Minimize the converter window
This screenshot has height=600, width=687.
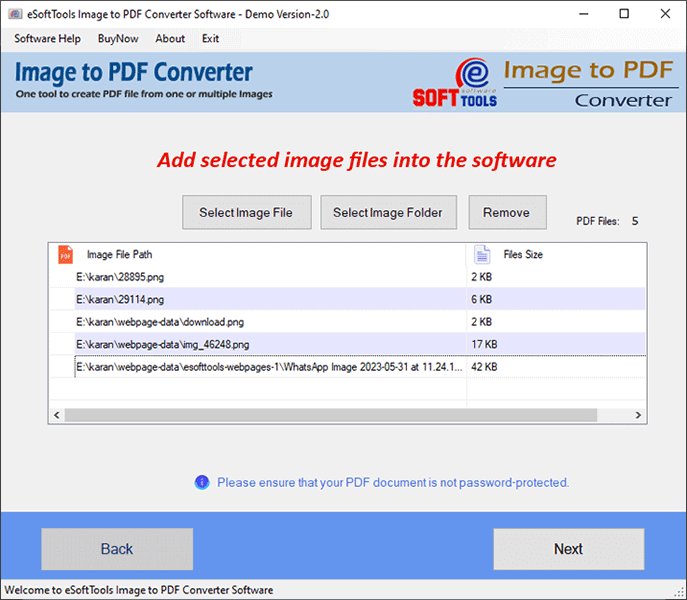click(584, 14)
